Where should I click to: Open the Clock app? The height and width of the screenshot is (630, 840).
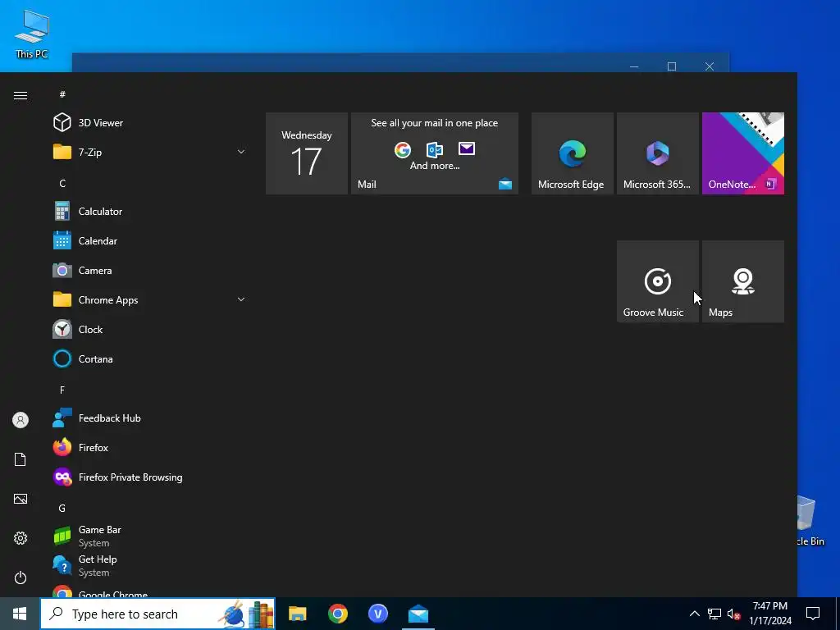[x=150, y=329]
